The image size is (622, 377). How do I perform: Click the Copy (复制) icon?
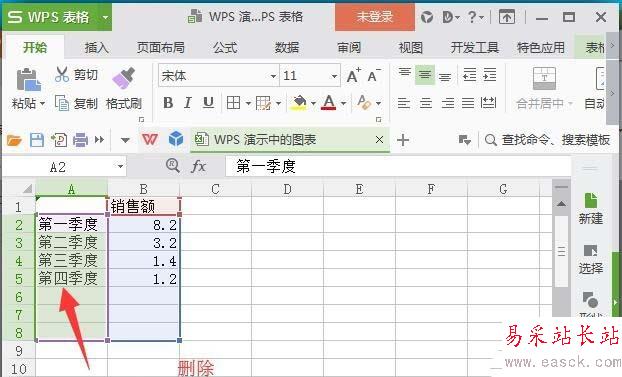coord(62,103)
